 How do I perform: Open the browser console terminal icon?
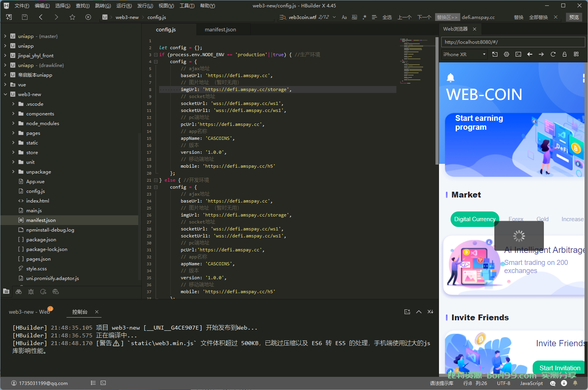coord(518,54)
